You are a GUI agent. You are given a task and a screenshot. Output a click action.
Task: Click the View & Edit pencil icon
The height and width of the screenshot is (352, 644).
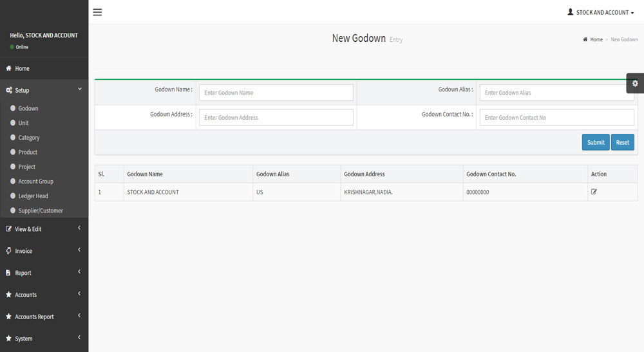[8, 229]
